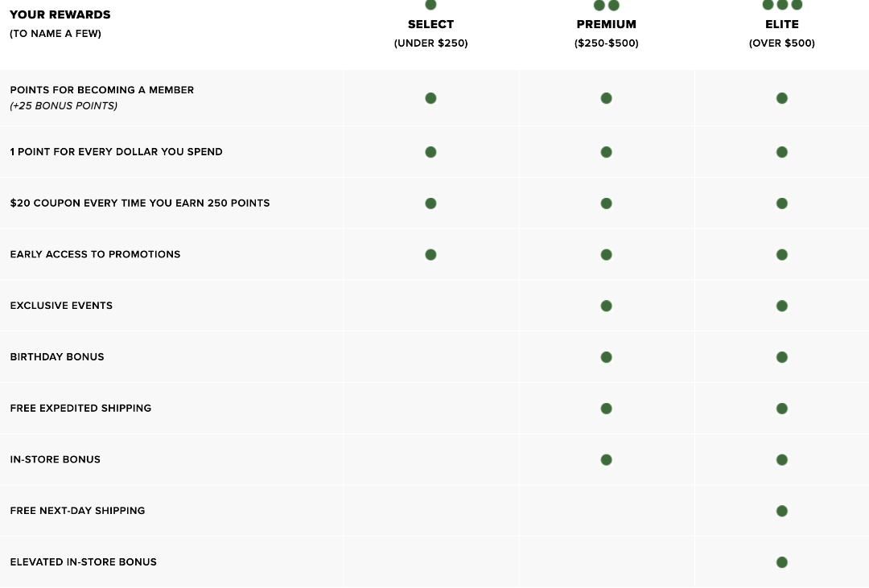Click Elite dot for Free Next-Day Shipping
The width and height of the screenshot is (869, 588).
[x=782, y=511]
